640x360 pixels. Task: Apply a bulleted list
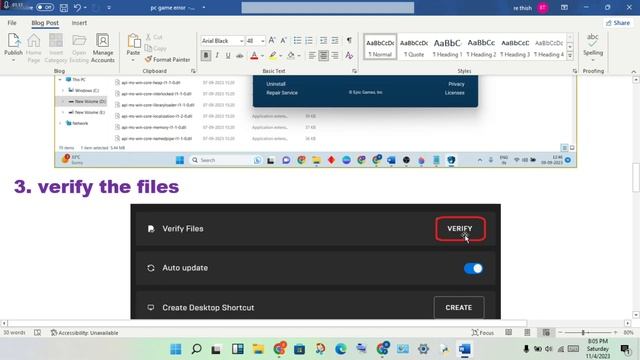298,40
